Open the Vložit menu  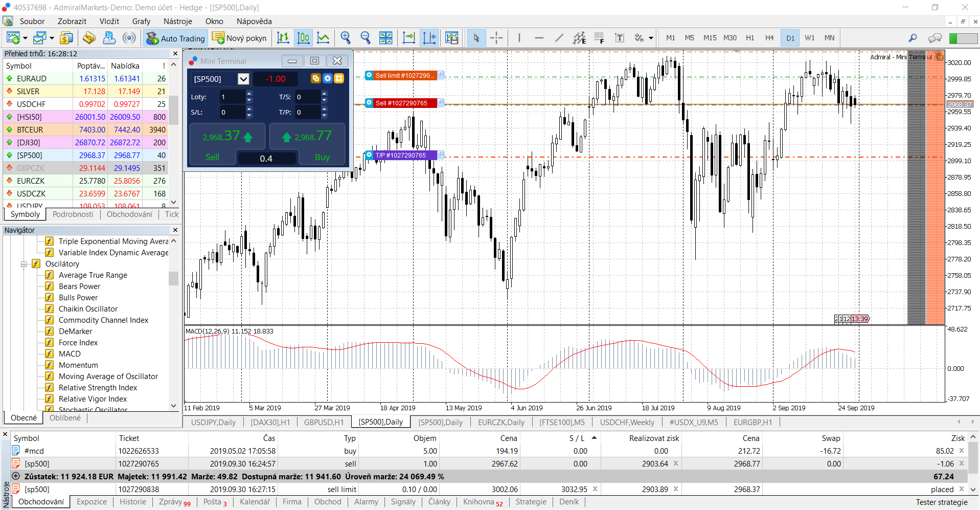click(109, 21)
